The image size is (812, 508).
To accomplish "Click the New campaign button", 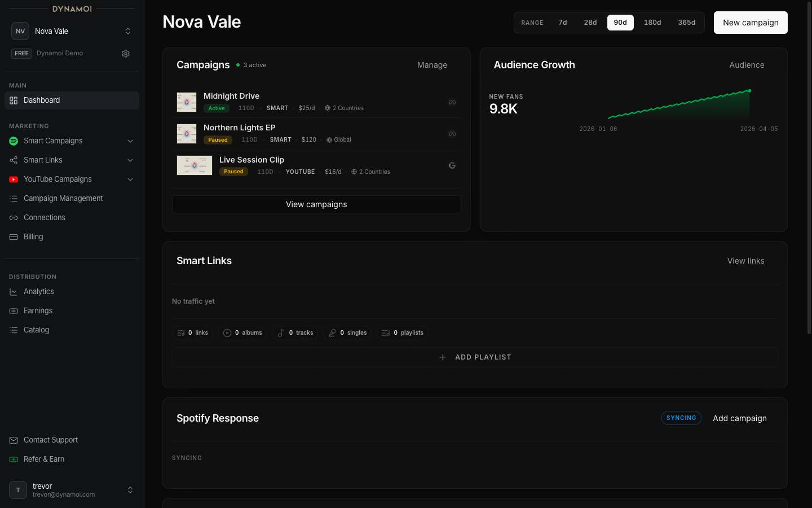I will click(x=751, y=23).
